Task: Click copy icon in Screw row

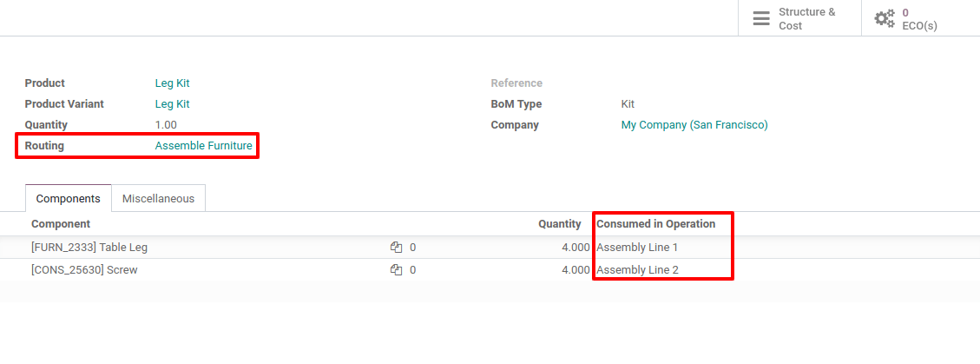Action: click(397, 270)
